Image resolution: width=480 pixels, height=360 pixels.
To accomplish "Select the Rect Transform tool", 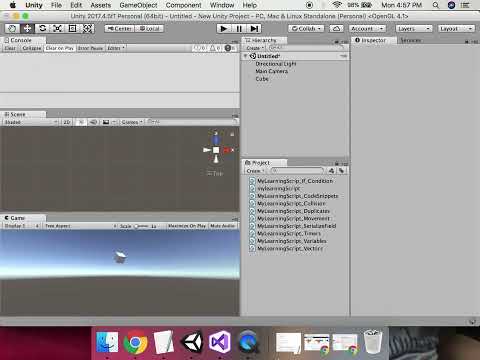I will click(72, 28).
